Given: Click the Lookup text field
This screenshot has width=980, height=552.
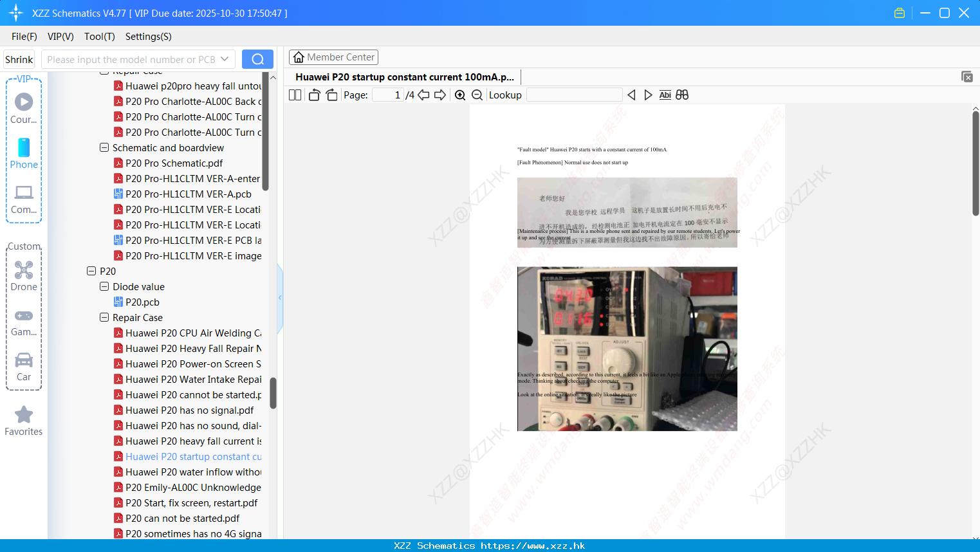Looking at the screenshot, I should point(574,95).
